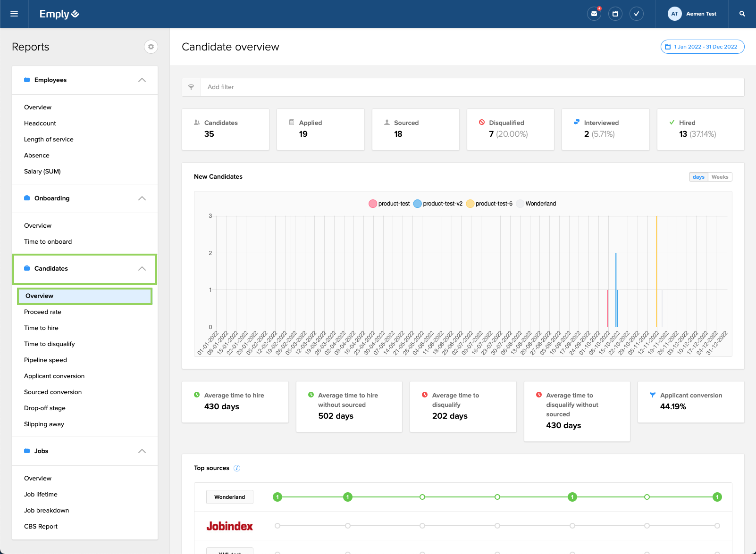
Task: Collapse the Jobs section
Action: (142, 451)
